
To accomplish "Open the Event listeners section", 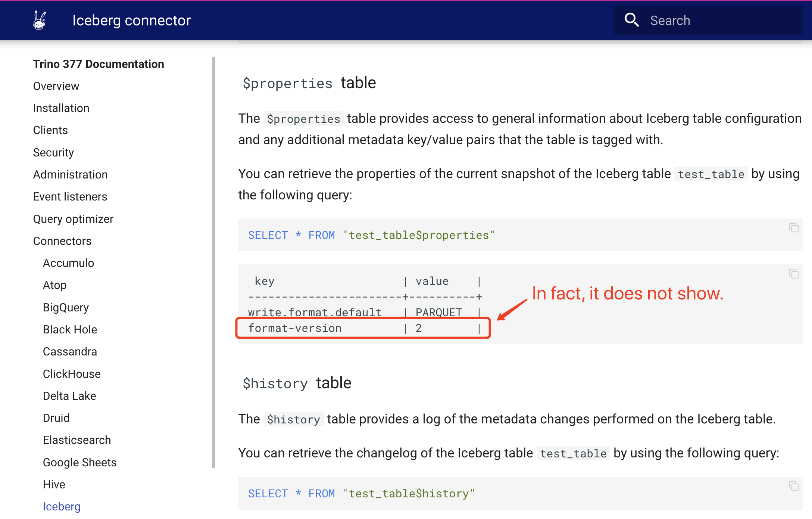I will (x=70, y=196).
